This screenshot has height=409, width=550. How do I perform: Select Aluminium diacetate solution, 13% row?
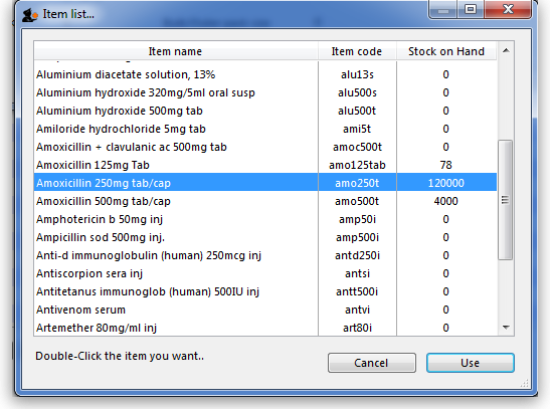coord(266,75)
